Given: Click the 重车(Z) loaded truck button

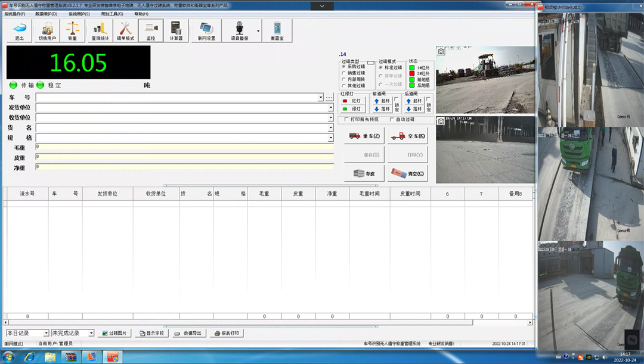Looking at the screenshot, I should click(364, 136).
